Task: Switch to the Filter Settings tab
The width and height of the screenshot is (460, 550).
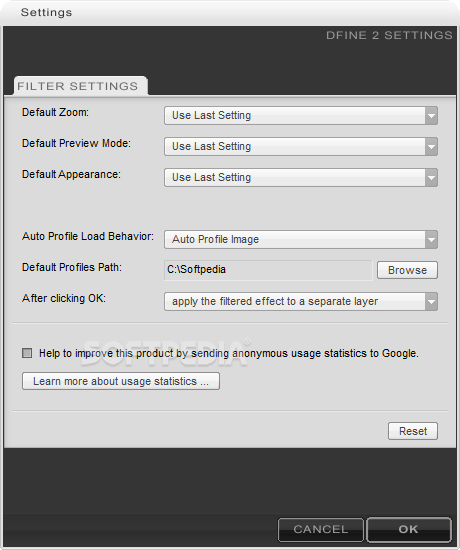Action: click(x=80, y=86)
